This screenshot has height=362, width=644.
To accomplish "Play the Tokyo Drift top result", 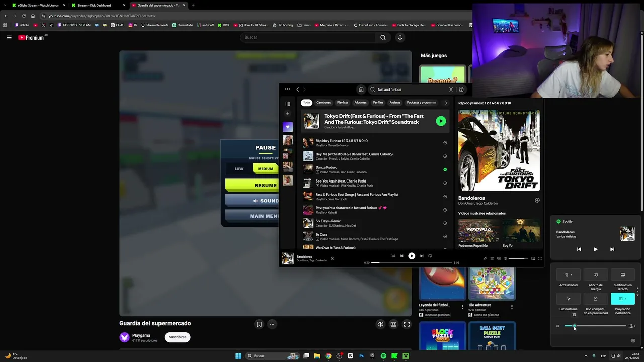I will [441, 121].
